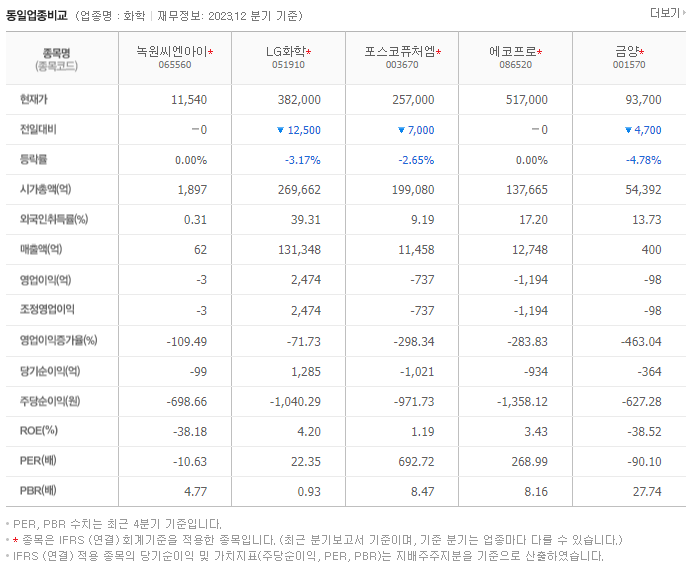
Task: Open the 포스코퓨처엠 stock name link
Action: pos(400,52)
